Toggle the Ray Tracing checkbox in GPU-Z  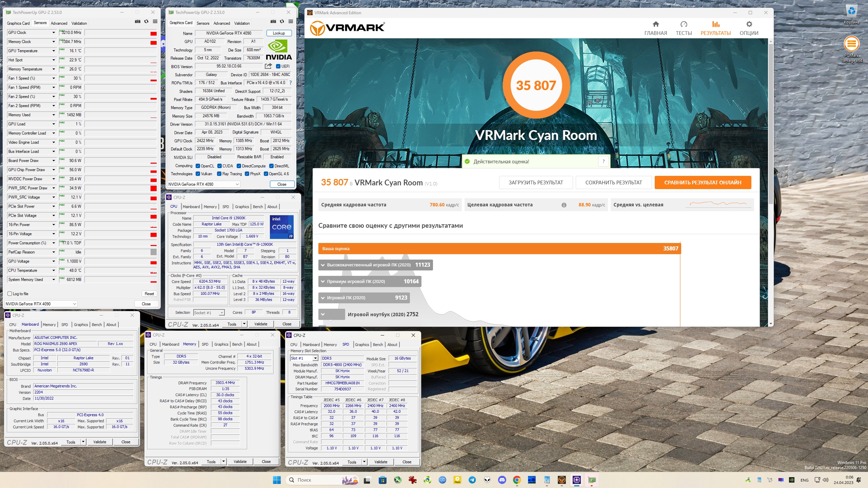click(219, 174)
